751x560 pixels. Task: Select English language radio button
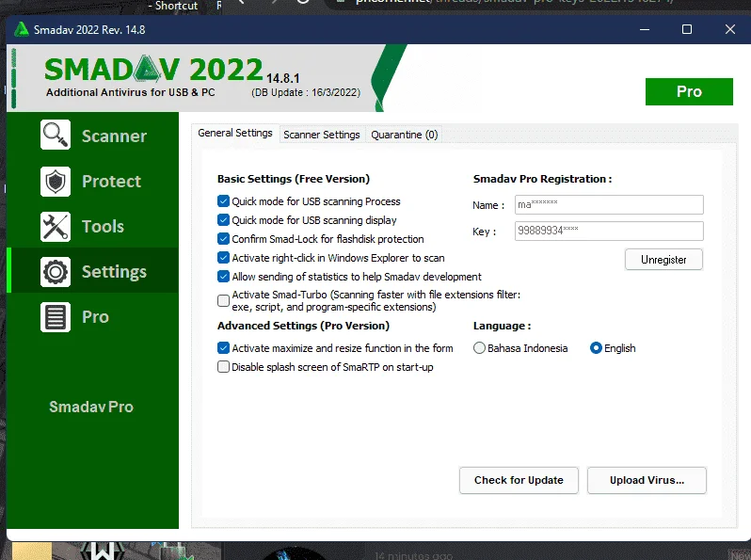pyautogui.click(x=596, y=348)
